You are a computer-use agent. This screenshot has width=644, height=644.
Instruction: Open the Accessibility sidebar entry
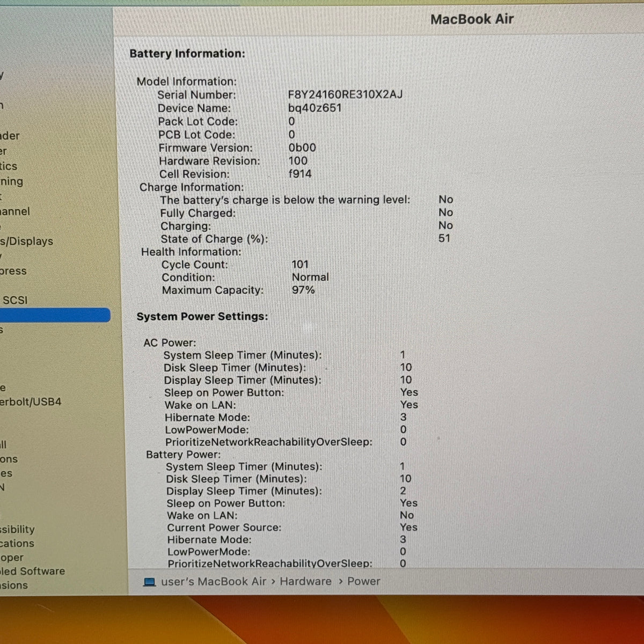(x=17, y=529)
